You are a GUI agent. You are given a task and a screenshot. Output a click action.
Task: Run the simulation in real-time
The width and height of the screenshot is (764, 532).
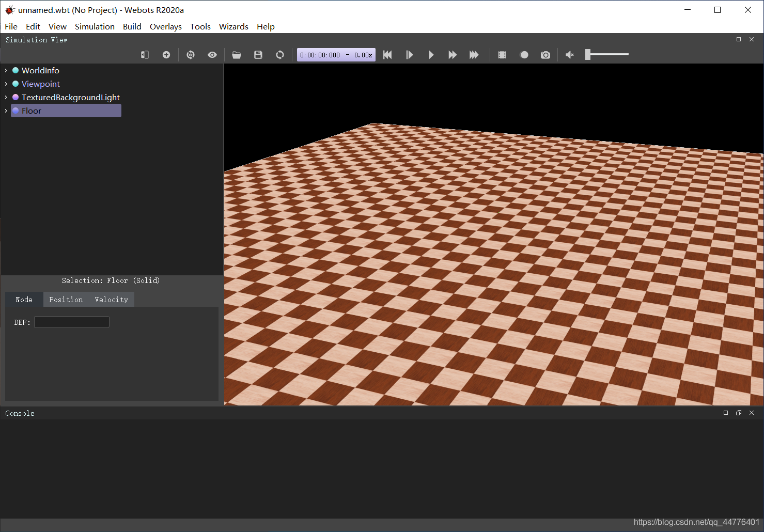[x=431, y=55]
